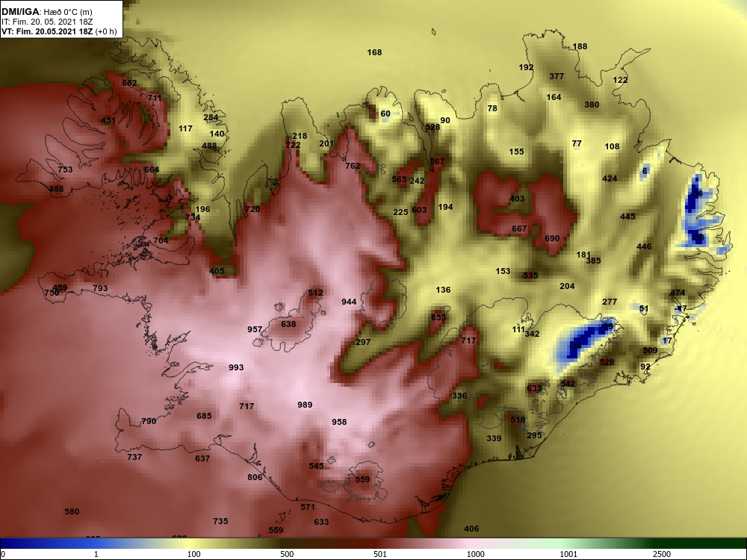Select the map value 535

(x=530, y=276)
